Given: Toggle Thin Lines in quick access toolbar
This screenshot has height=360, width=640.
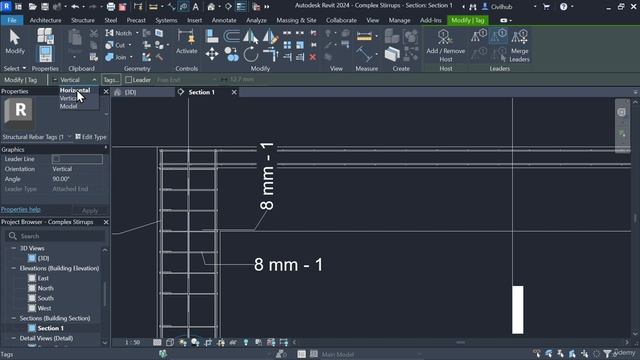Looking at the screenshot, I should point(241,7).
